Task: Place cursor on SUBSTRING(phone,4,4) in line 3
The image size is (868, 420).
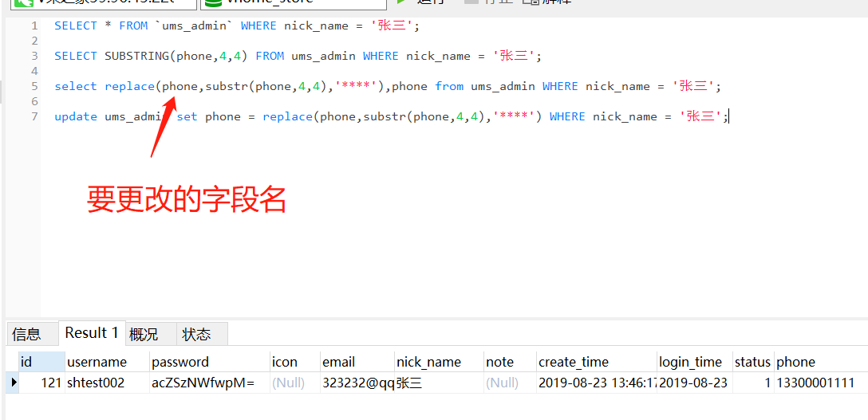Action: click(176, 56)
